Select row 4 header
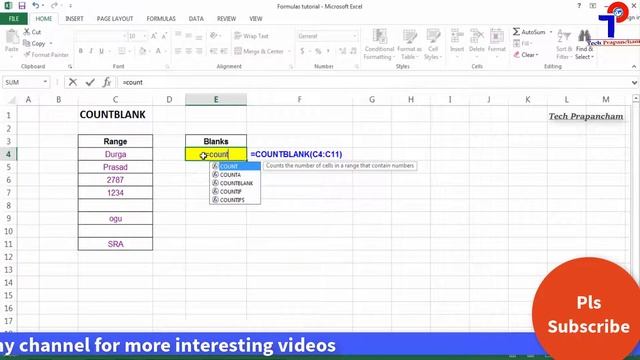This screenshot has width=640, height=360. point(8,154)
